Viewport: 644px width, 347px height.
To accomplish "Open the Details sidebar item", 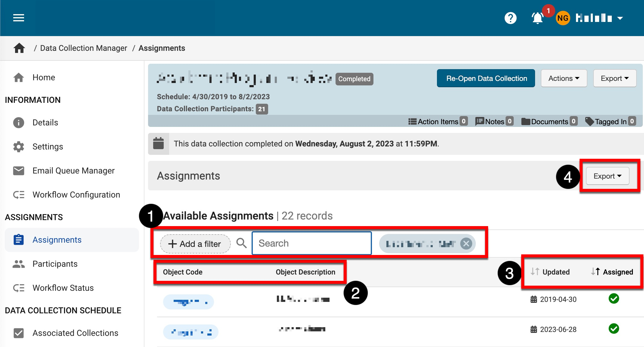I will [x=45, y=123].
